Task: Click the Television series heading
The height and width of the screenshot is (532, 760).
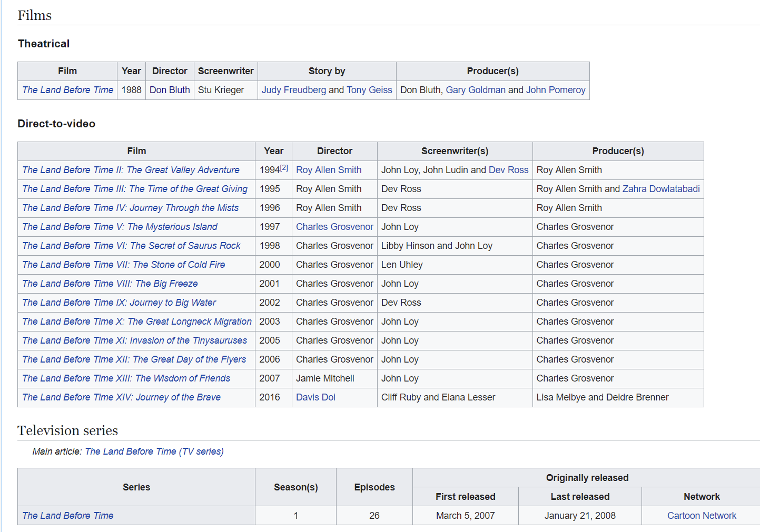Action: click(x=67, y=430)
